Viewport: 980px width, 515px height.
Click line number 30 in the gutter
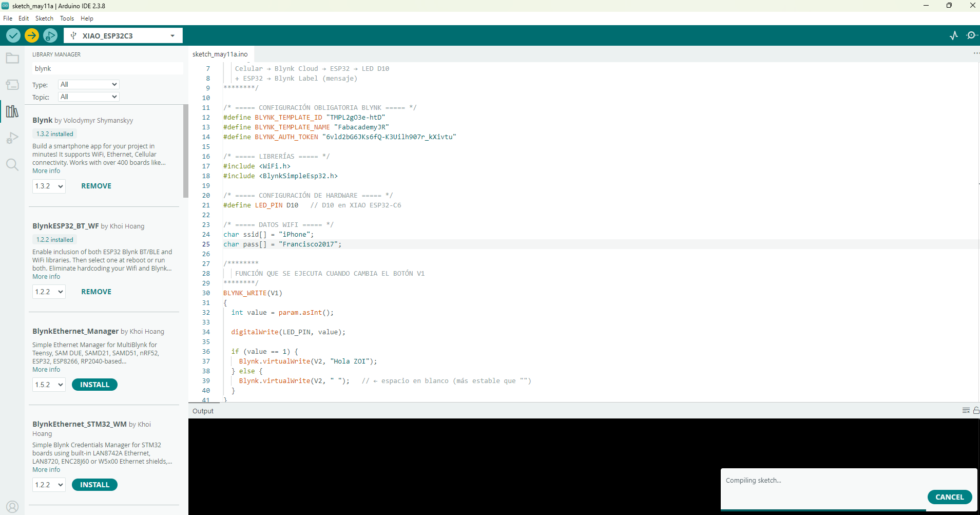206,293
